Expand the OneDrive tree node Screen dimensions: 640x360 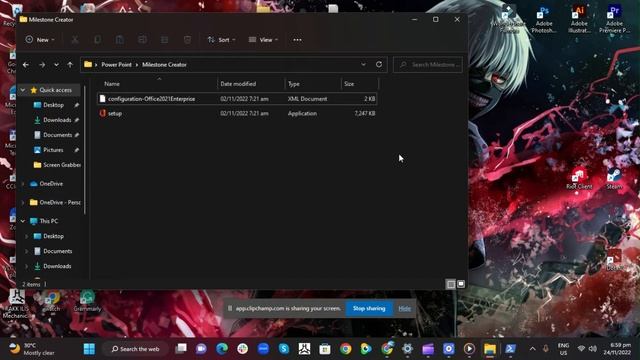click(23, 184)
